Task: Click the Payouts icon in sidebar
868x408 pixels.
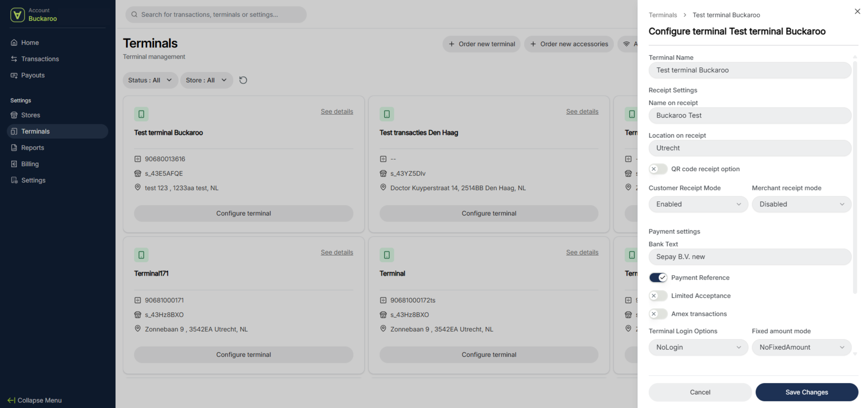Action: coord(14,75)
